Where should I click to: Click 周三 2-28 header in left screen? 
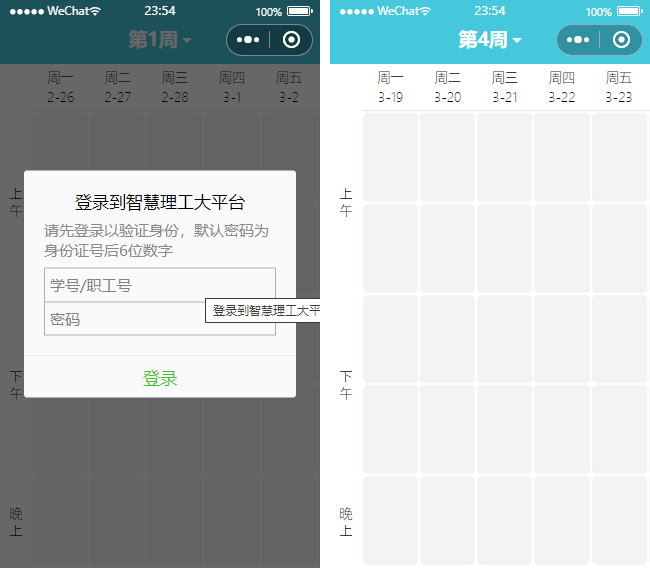click(x=175, y=87)
